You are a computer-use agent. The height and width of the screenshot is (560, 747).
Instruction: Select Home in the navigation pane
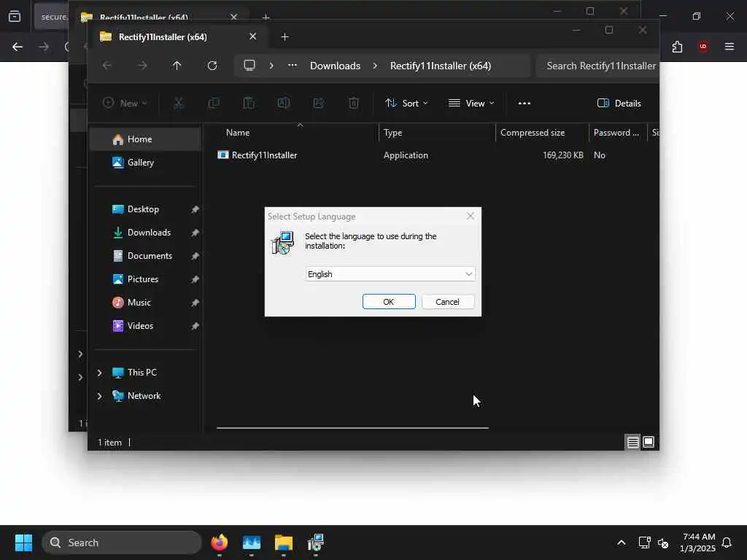(x=145, y=139)
